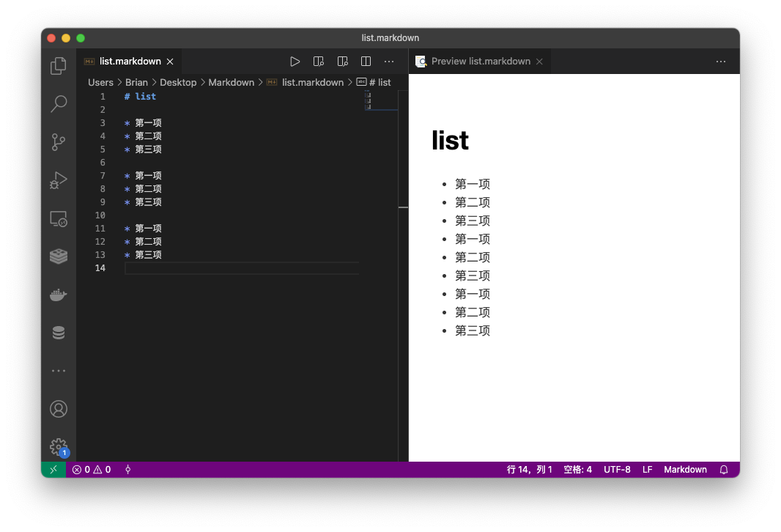Viewport: 781px width, 532px height.
Task: Open the Source Control view
Action: coord(59,142)
